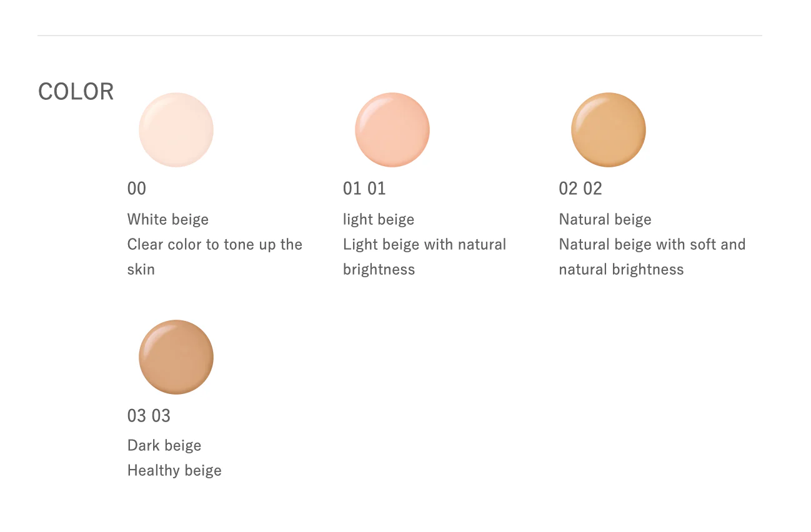
Task: Click 'natural brightness' text under shade 02
Action: coord(622,270)
